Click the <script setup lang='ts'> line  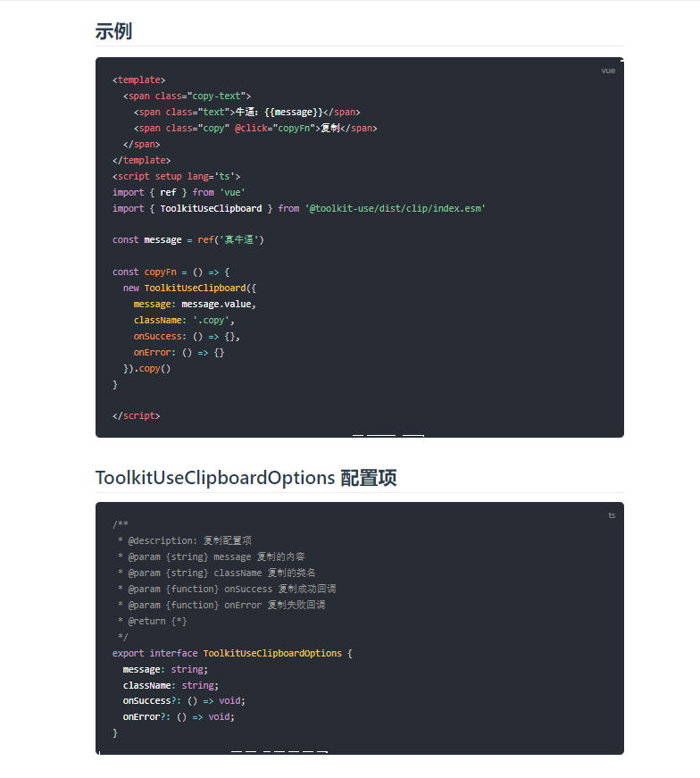click(x=176, y=176)
